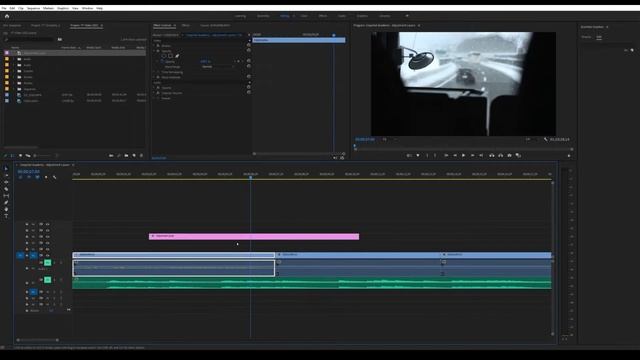Open playback resolution dropdown in Program monitor

[x=530, y=139]
